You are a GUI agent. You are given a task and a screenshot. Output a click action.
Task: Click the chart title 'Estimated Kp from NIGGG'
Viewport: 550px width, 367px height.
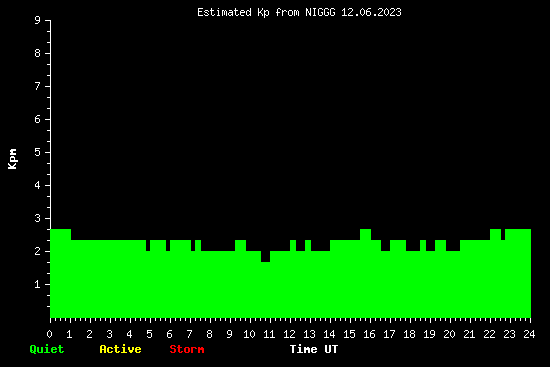pyautogui.click(x=266, y=13)
